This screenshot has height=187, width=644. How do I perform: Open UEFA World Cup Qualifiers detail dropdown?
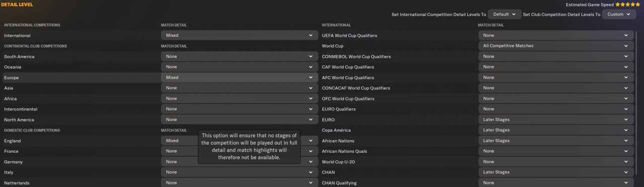coord(556,35)
